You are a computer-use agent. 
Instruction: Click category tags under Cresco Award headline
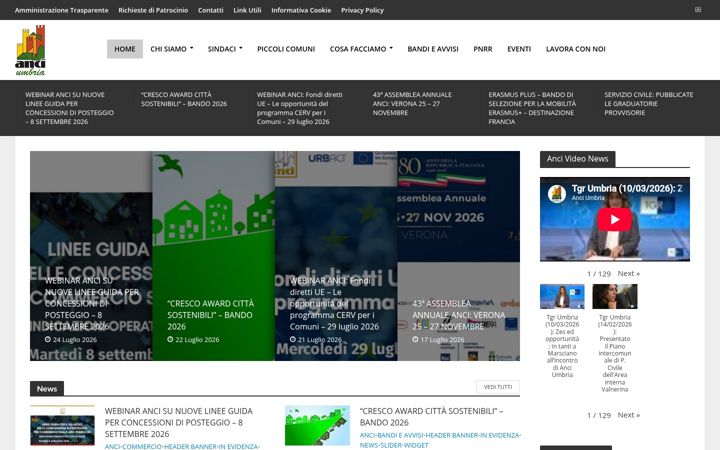tap(440, 440)
